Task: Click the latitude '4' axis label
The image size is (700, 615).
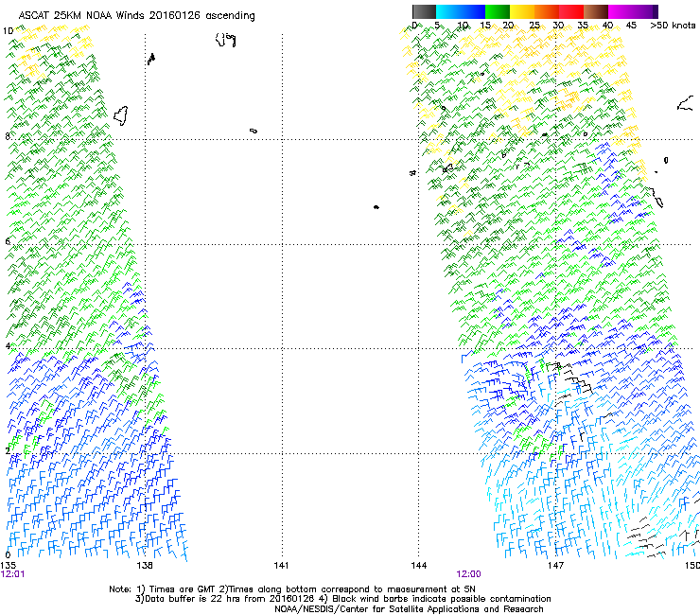Action: (x=8, y=346)
